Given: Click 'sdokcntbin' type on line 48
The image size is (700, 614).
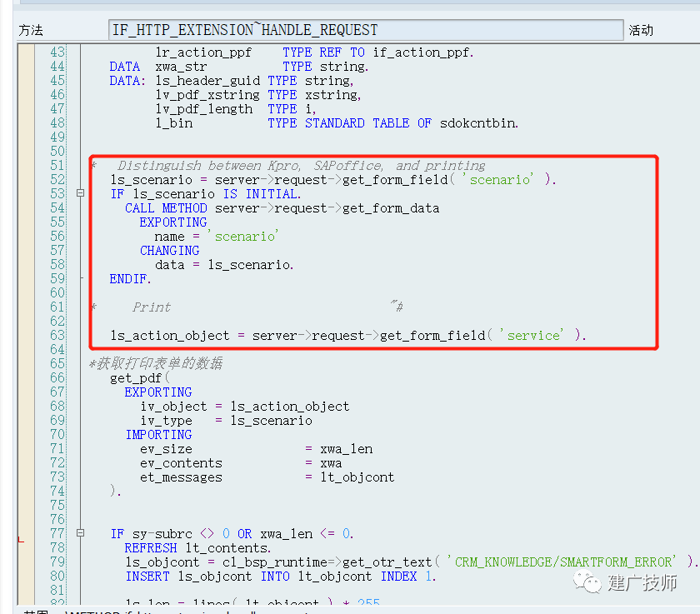Looking at the screenshot, I should click(479, 123).
